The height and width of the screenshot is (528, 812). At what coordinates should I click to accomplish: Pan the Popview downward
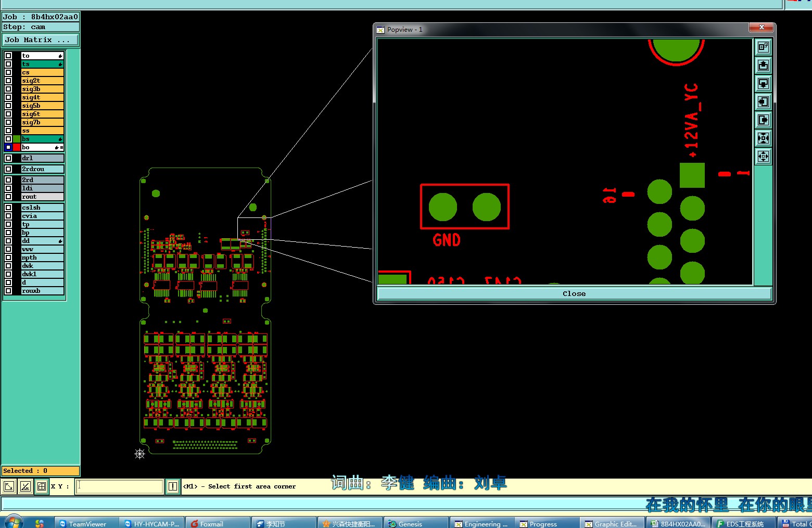(x=763, y=84)
